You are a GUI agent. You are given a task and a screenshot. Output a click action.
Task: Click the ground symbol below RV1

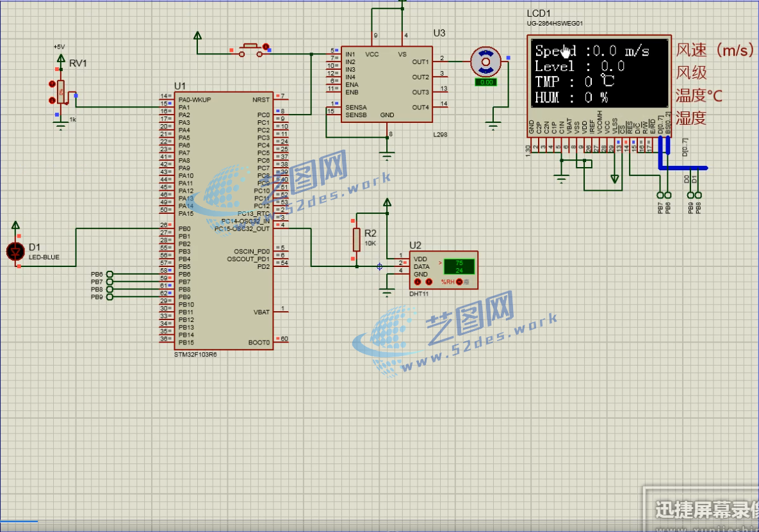click(60, 127)
